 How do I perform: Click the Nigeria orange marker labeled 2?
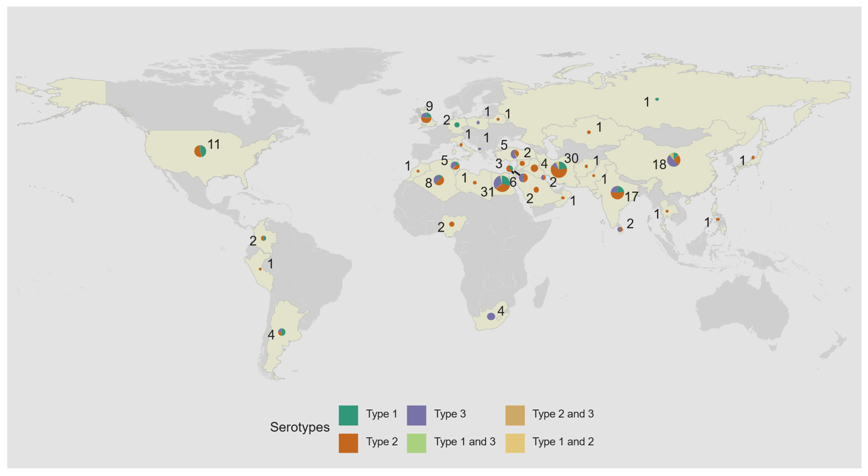[x=452, y=224]
